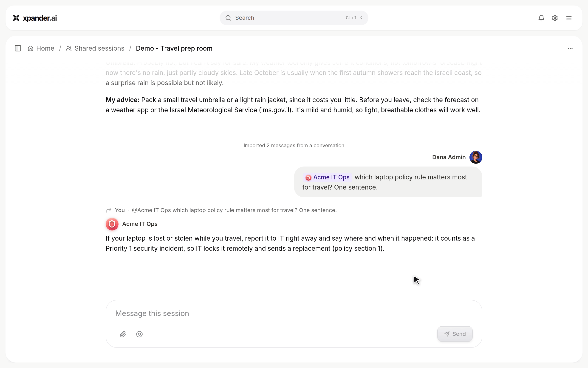Toggle the sidebar panel icon

click(18, 49)
